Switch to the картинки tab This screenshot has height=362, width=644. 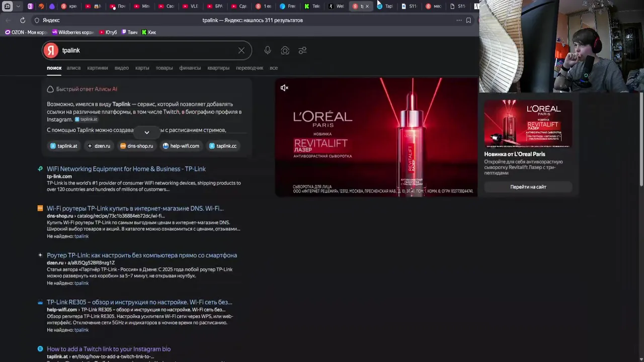coord(98,68)
